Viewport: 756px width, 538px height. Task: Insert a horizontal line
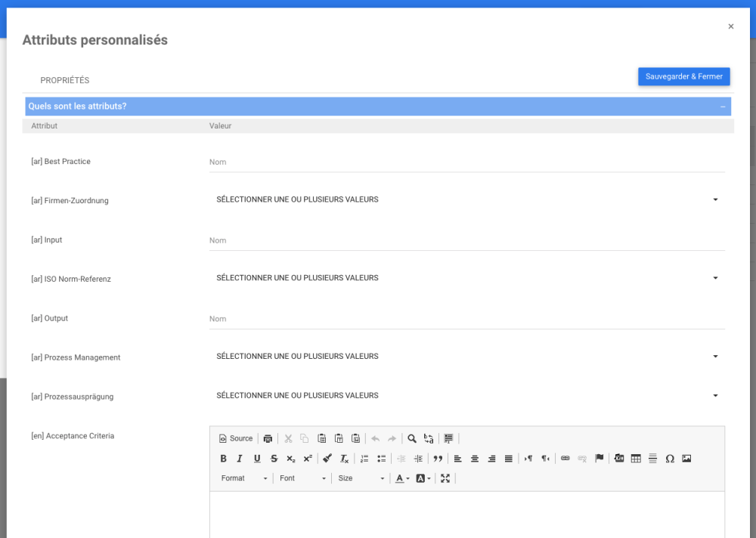coord(653,459)
